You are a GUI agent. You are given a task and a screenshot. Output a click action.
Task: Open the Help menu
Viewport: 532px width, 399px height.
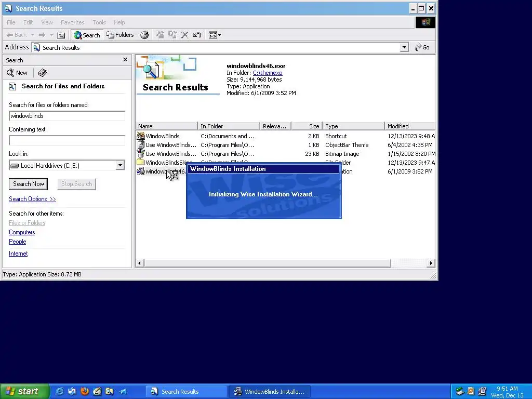(119, 22)
